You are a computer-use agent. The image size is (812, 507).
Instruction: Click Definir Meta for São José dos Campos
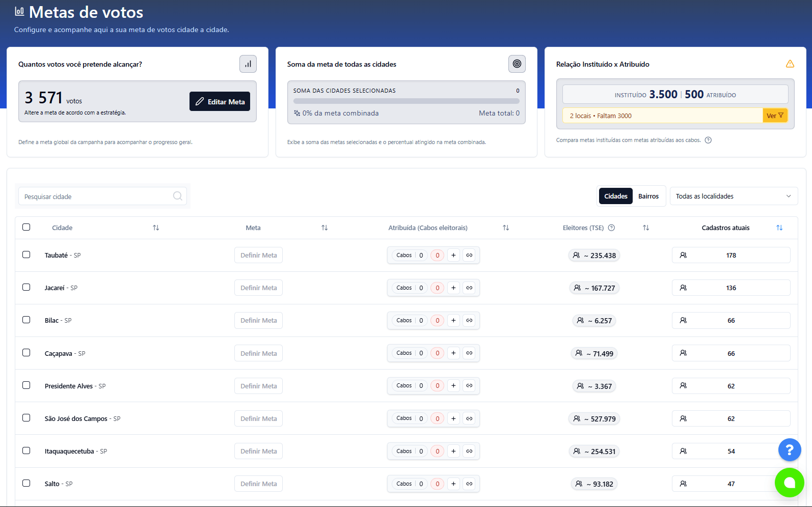(x=258, y=418)
